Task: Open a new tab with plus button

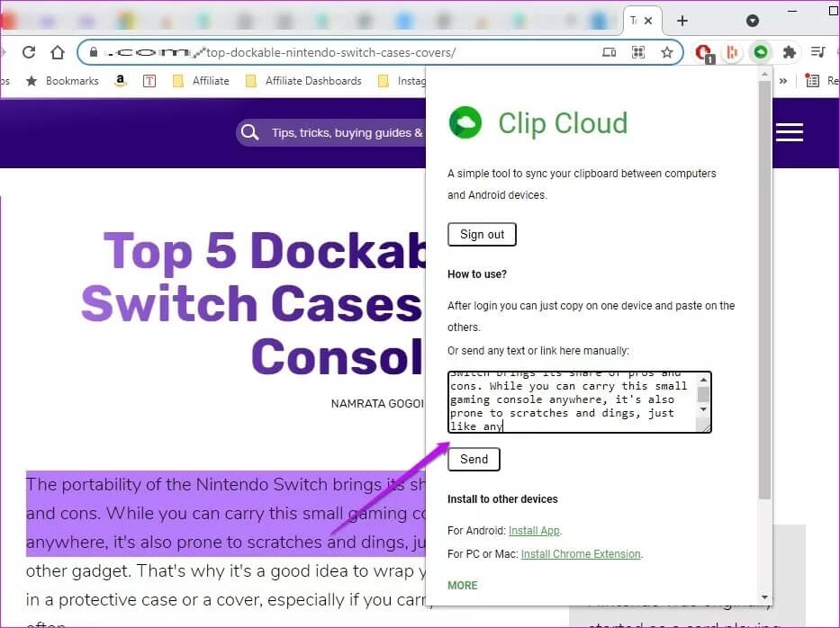Action: [682, 21]
